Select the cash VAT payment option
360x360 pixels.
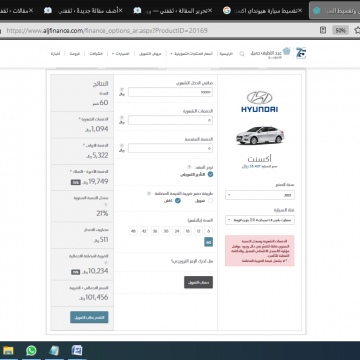point(178,200)
